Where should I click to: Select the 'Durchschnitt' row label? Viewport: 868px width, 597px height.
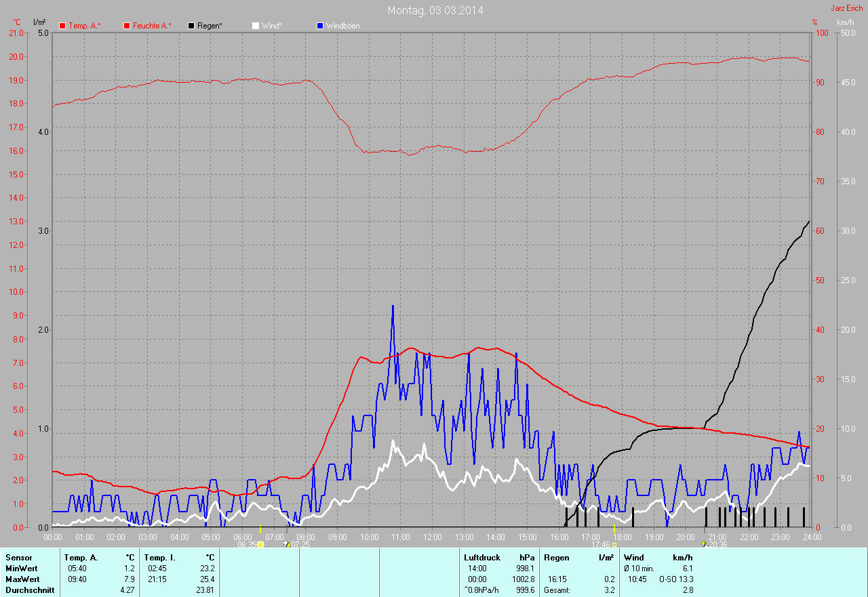(x=28, y=590)
